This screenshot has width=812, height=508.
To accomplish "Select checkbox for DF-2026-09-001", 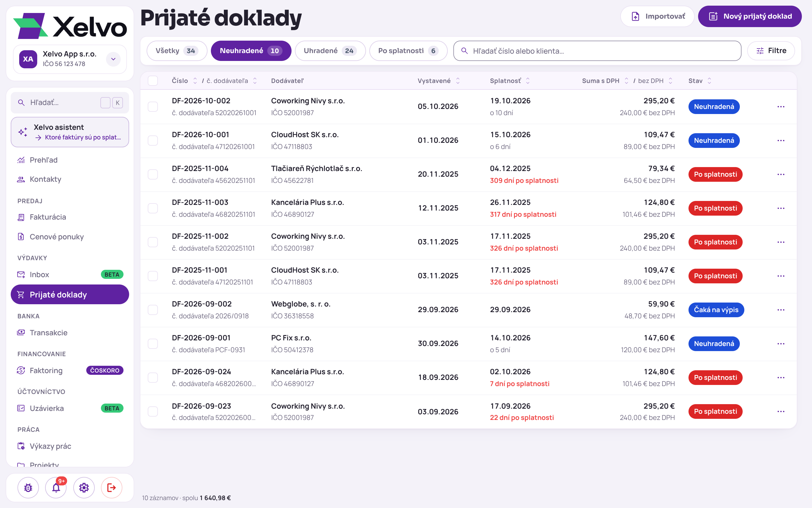I will (x=153, y=344).
